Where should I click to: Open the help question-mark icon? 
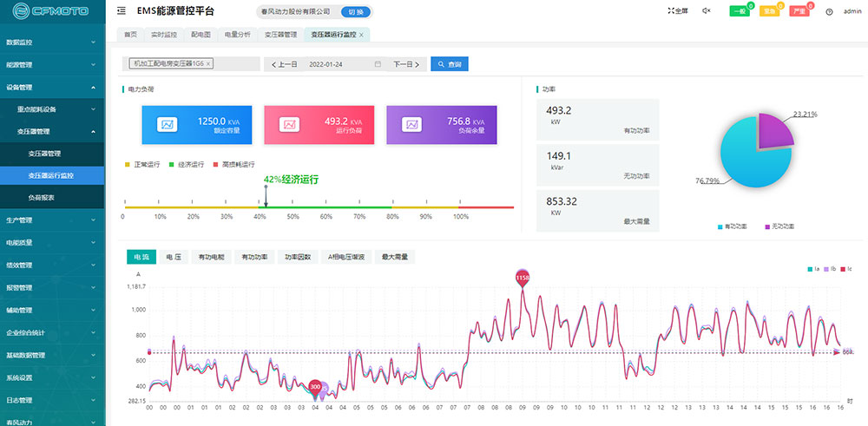[x=829, y=11]
